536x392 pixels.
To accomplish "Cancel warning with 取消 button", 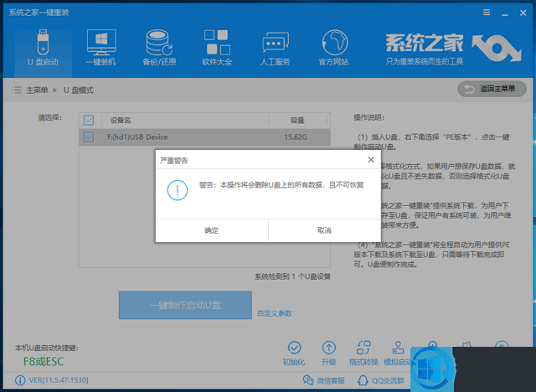I will (x=324, y=230).
